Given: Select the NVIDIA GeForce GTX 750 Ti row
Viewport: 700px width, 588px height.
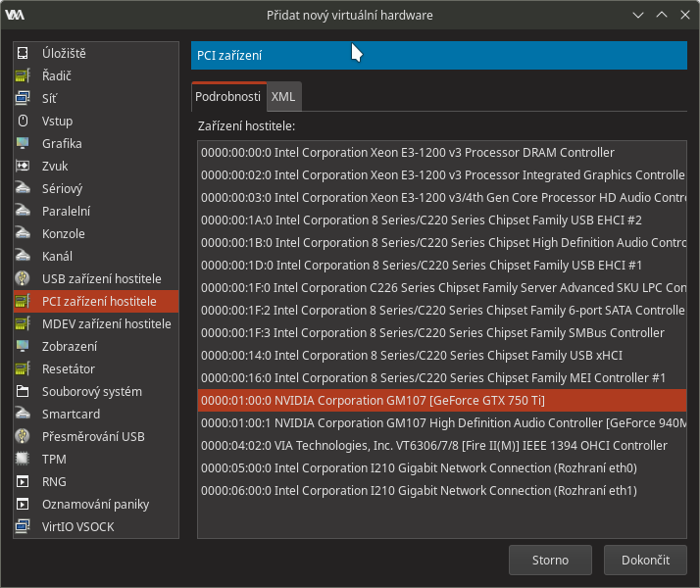Looking at the screenshot, I should coord(442,400).
